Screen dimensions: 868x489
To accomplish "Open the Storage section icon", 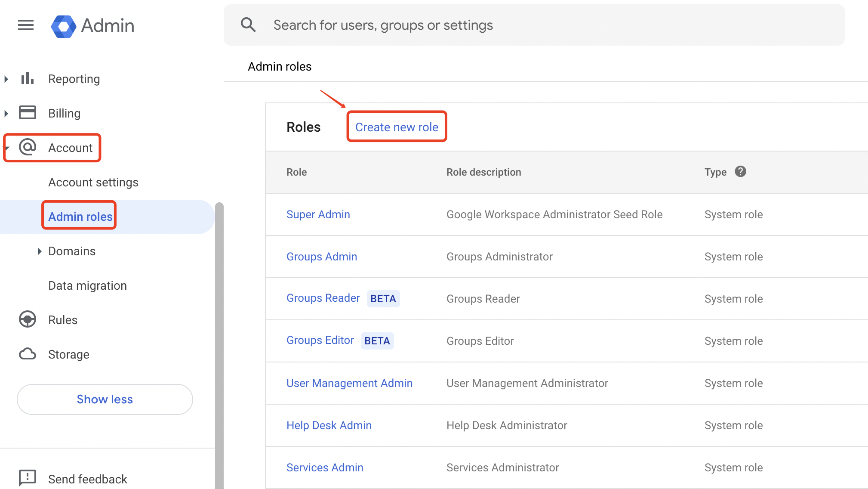I will click(x=28, y=354).
